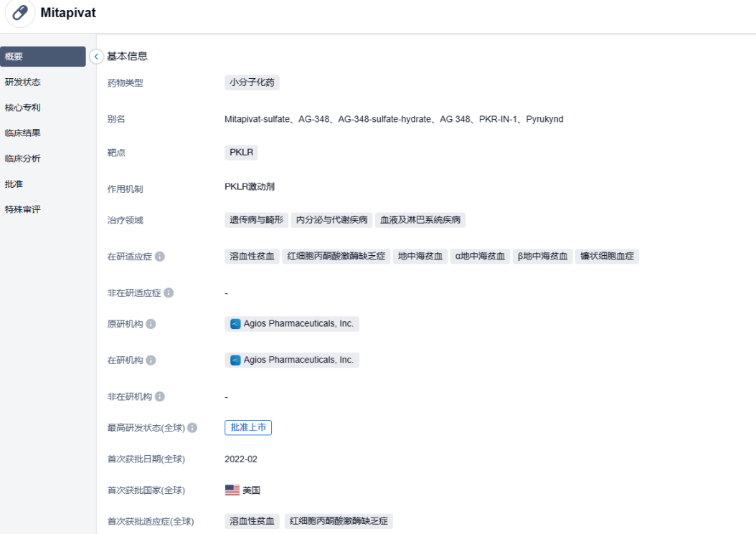Click the PKLR target tag
Screen dimensions: 756x534
(241, 153)
